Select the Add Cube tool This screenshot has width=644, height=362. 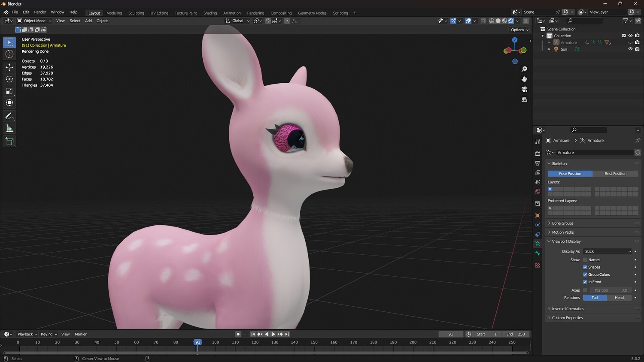[x=9, y=142]
